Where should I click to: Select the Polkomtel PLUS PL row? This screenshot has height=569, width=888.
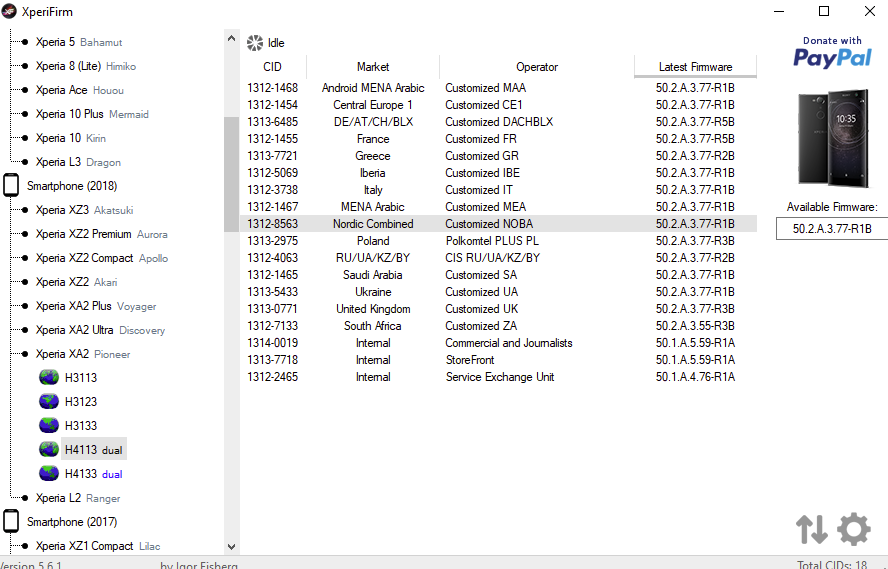[498, 241]
